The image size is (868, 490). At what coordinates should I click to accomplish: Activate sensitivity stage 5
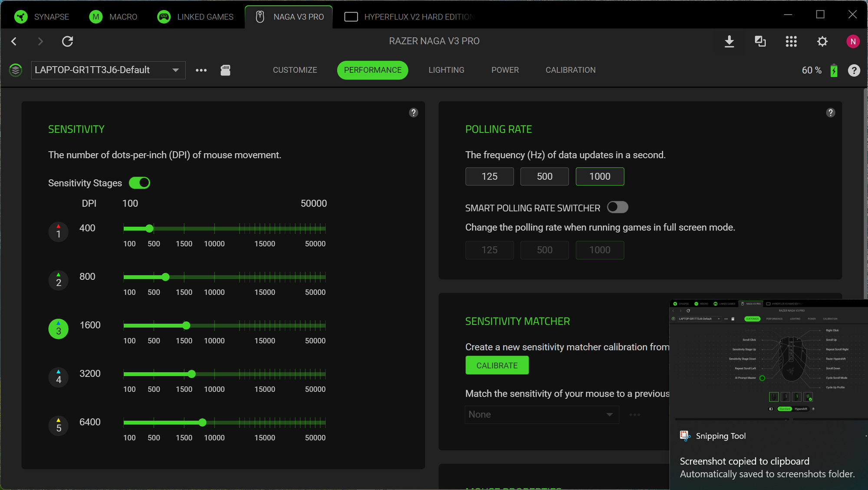(58, 426)
